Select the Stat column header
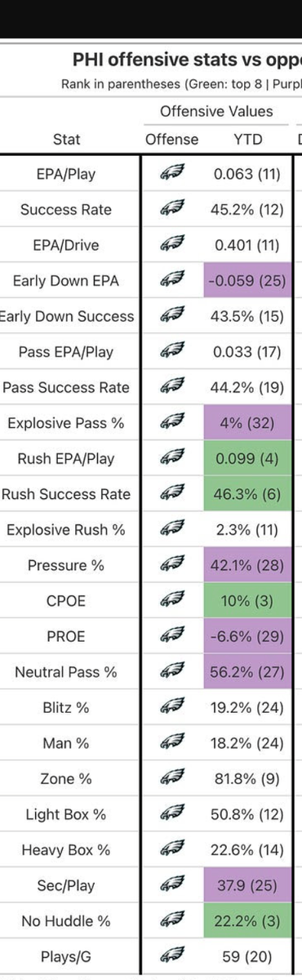The image size is (302, 980). 67,139
